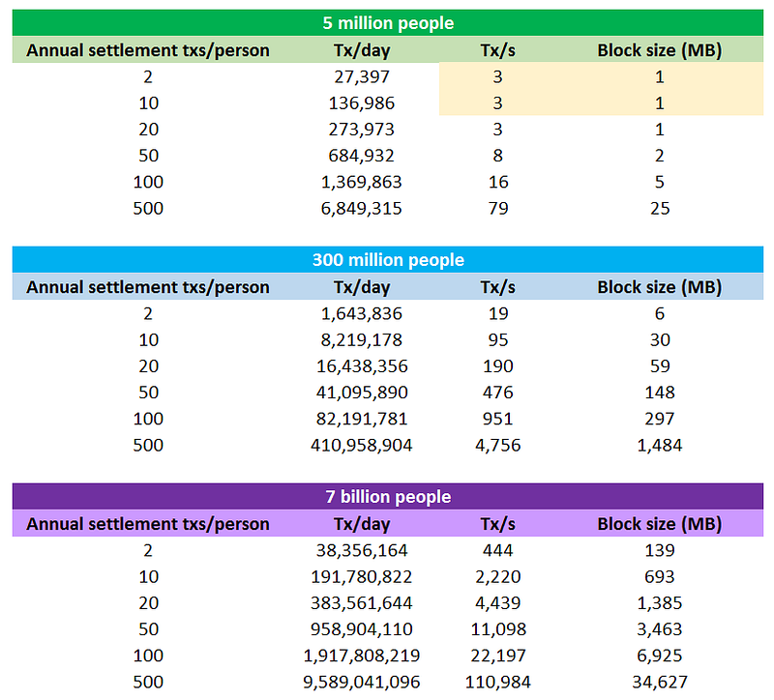The width and height of the screenshot is (774, 700).
Task: Select block size value 148
Action: (x=660, y=393)
